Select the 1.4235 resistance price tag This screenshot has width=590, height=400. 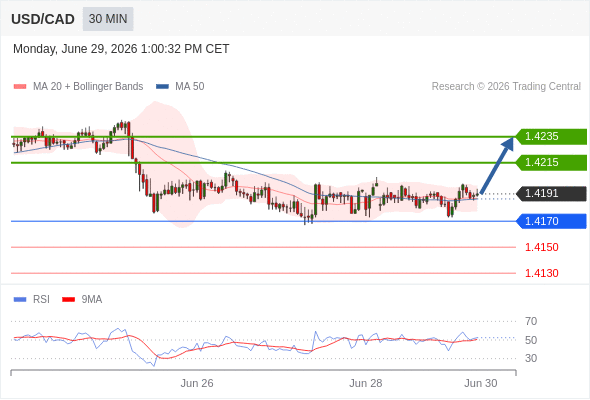coord(551,136)
